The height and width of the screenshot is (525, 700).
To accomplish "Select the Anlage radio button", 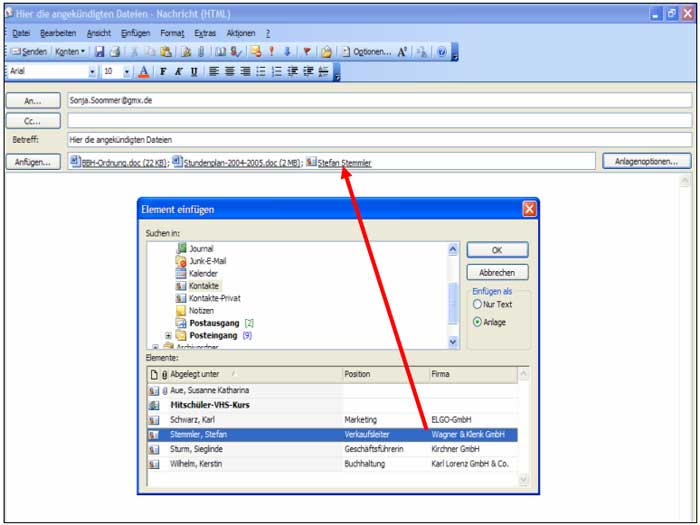I will click(477, 321).
